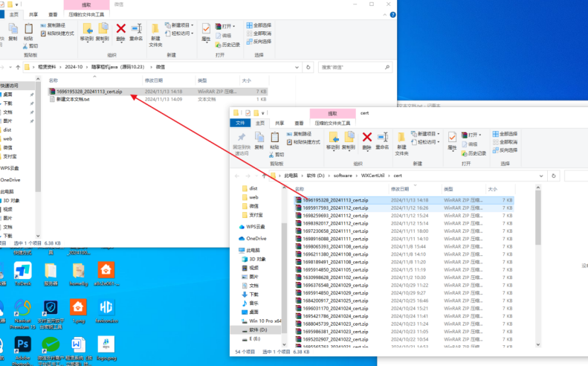The image size is (588, 366).
Task: Click Select all (全部选择) in the 微信 window
Action: [259, 25]
